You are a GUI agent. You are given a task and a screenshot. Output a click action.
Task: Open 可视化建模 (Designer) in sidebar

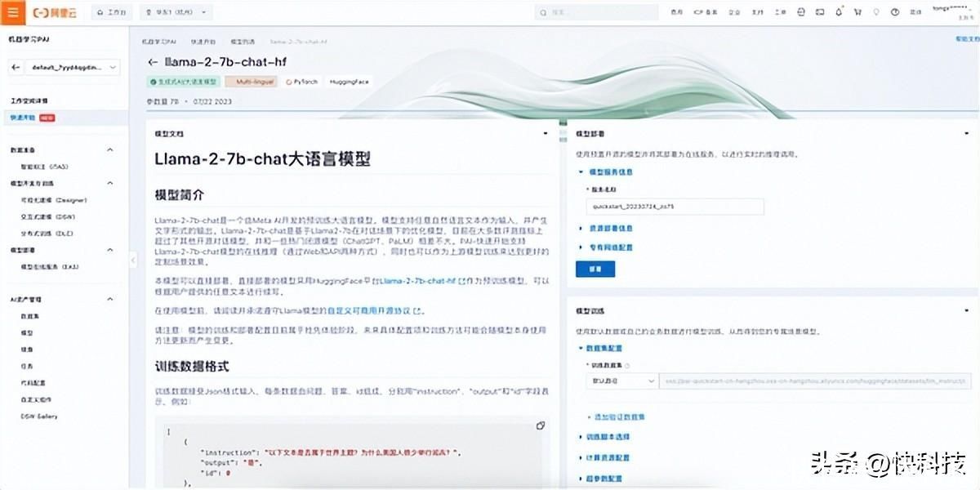(x=53, y=199)
